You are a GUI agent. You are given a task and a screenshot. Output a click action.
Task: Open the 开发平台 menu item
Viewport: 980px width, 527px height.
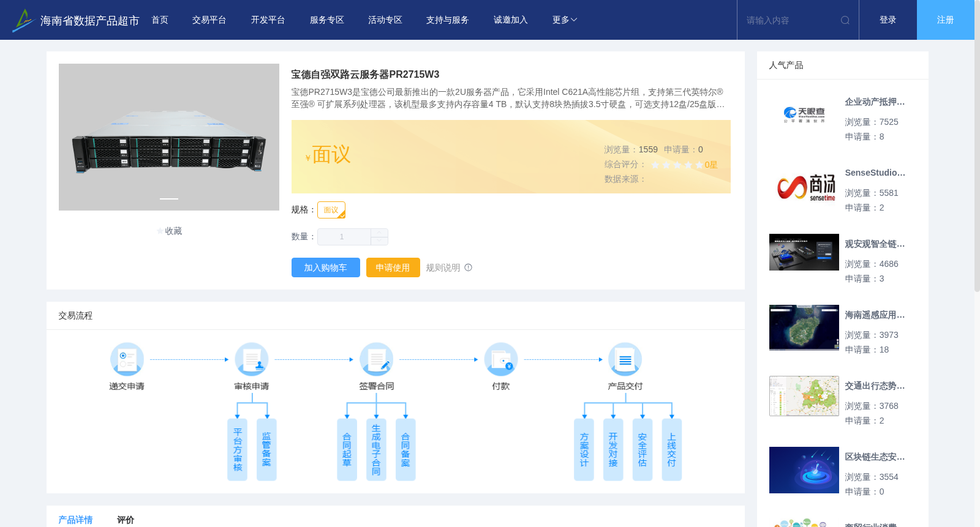tap(268, 20)
